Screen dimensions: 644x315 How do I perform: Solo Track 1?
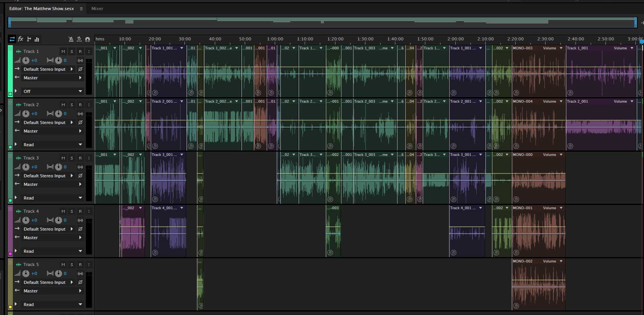click(x=72, y=51)
